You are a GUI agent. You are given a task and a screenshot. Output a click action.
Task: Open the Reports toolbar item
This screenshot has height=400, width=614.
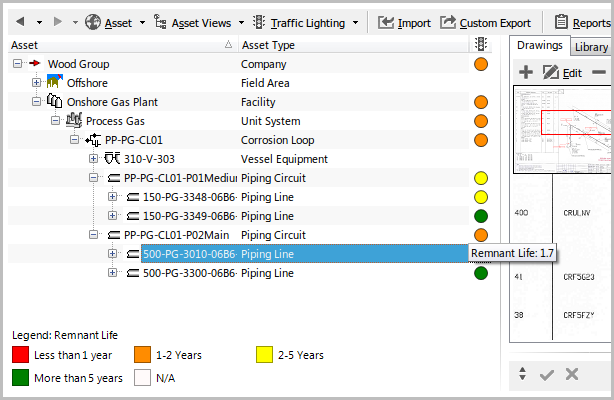(585, 22)
